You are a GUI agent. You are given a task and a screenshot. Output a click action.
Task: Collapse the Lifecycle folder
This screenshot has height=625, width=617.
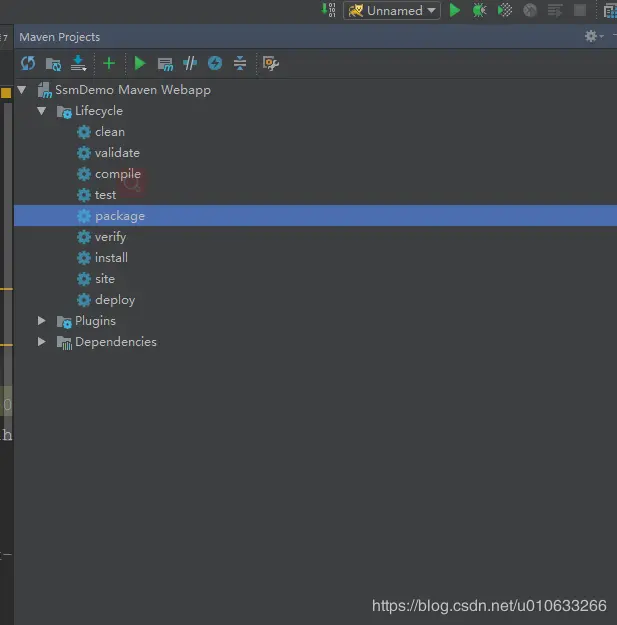pyautogui.click(x=41, y=111)
